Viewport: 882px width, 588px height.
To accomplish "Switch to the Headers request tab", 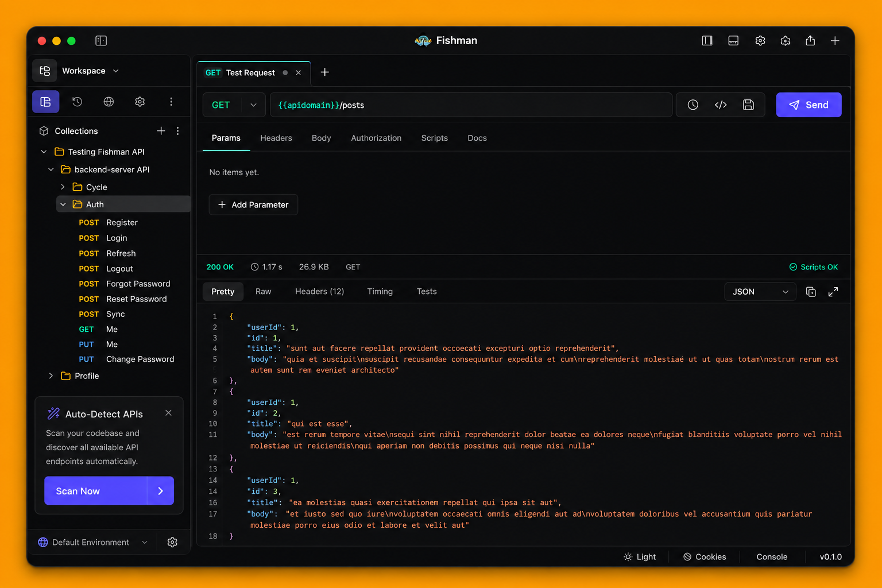I will [276, 138].
